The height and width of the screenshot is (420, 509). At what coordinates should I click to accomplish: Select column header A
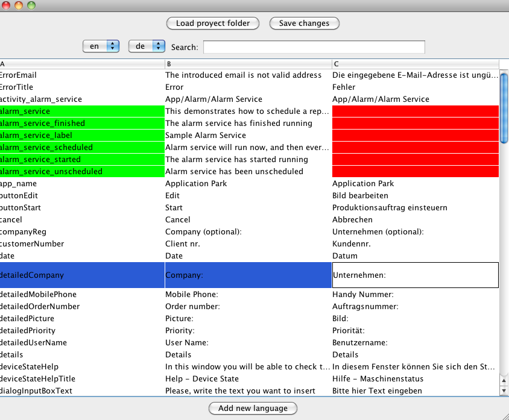tap(81, 63)
